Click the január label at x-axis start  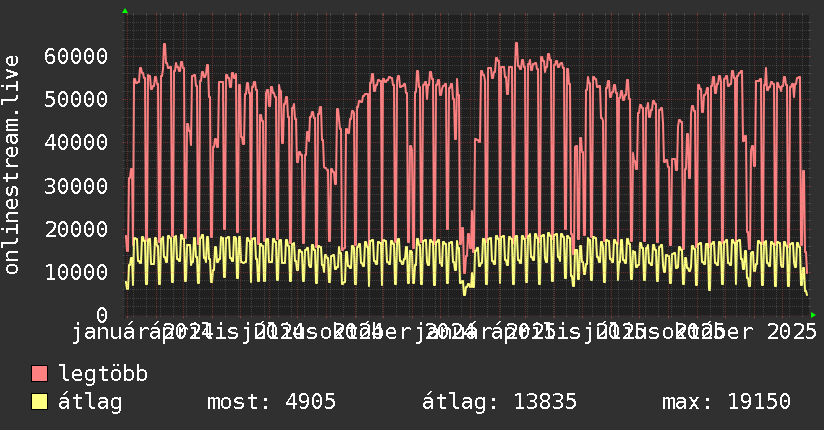click(x=110, y=331)
